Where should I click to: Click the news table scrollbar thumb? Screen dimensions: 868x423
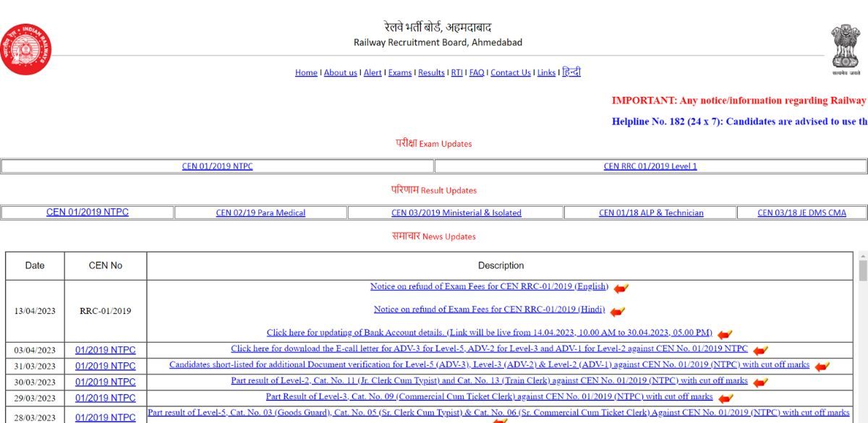tap(862, 270)
